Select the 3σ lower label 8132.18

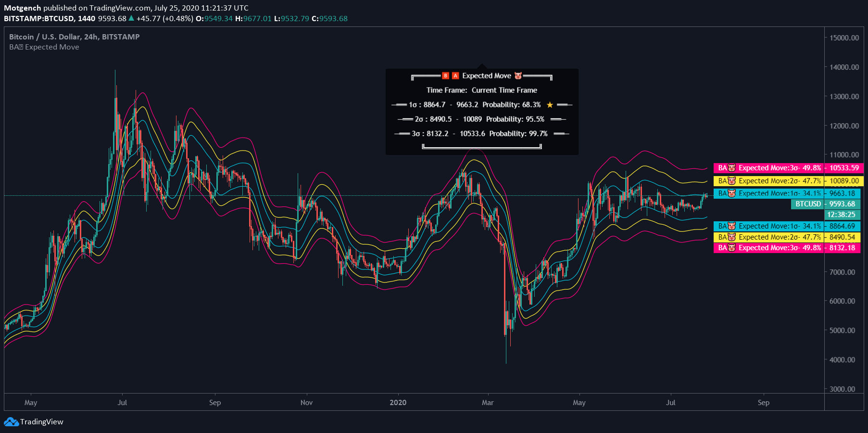pyautogui.click(x=787, y=248)
